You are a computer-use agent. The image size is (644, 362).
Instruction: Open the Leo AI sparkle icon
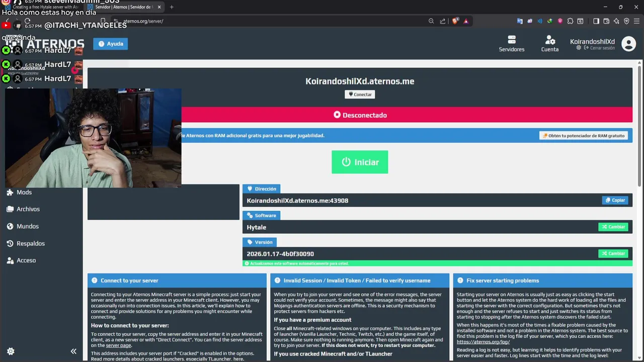pos(616,21)
